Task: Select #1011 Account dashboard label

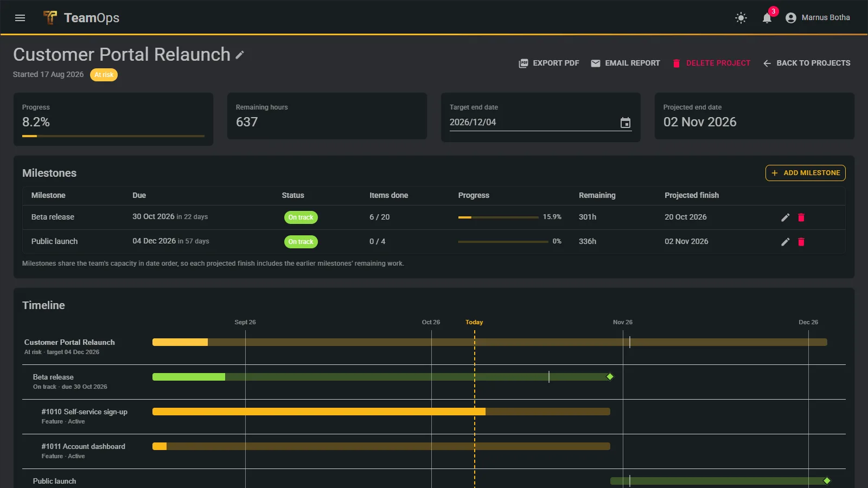Action: pos(84,447)
